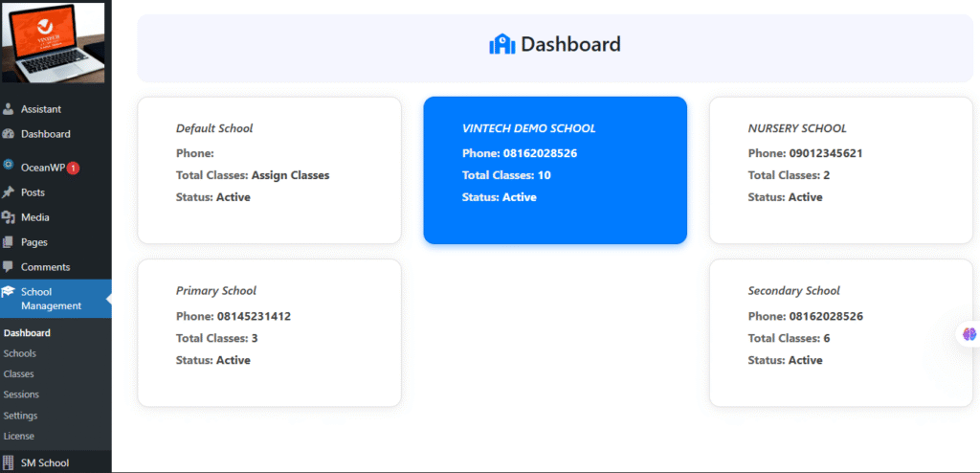This screenshot has width=980, height=473.
Task: Click the OceanWP circle icon
Action: 9,167
